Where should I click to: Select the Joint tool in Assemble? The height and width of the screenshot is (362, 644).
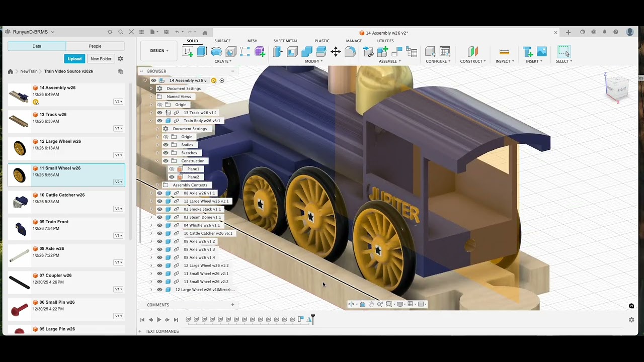point(397,52)
